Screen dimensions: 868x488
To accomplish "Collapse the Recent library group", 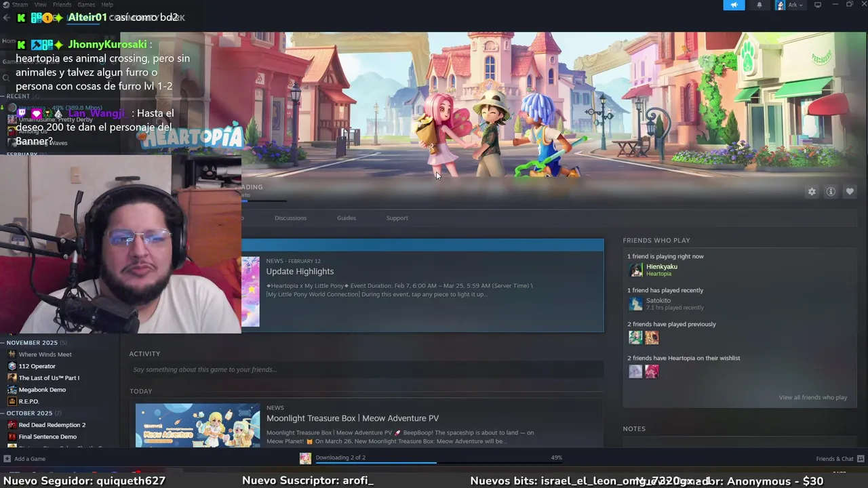I will [18, 96].
